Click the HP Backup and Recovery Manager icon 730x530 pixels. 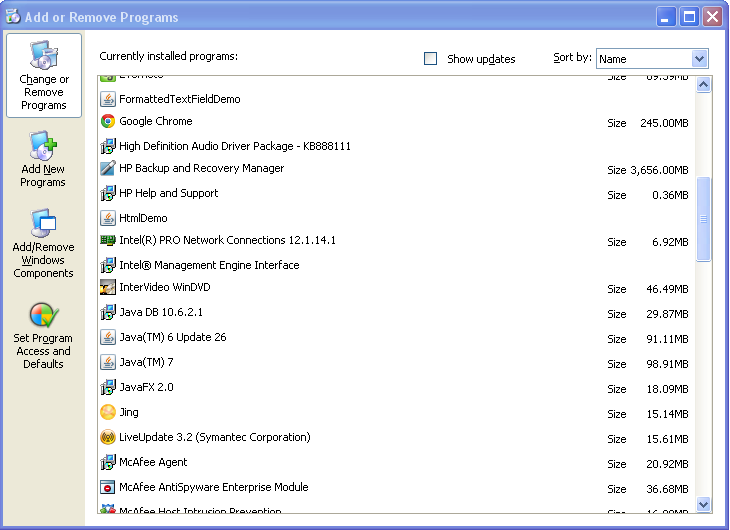tap(108, 168)
